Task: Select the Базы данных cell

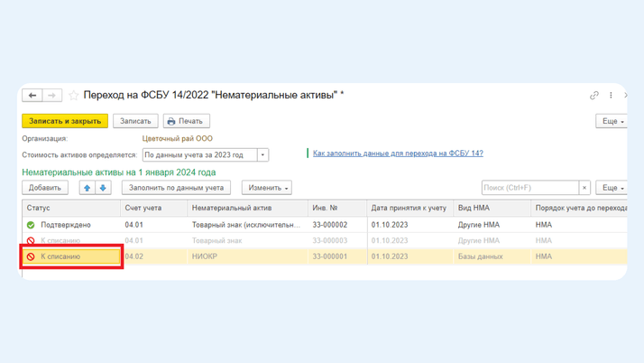Action: (492, 256)
